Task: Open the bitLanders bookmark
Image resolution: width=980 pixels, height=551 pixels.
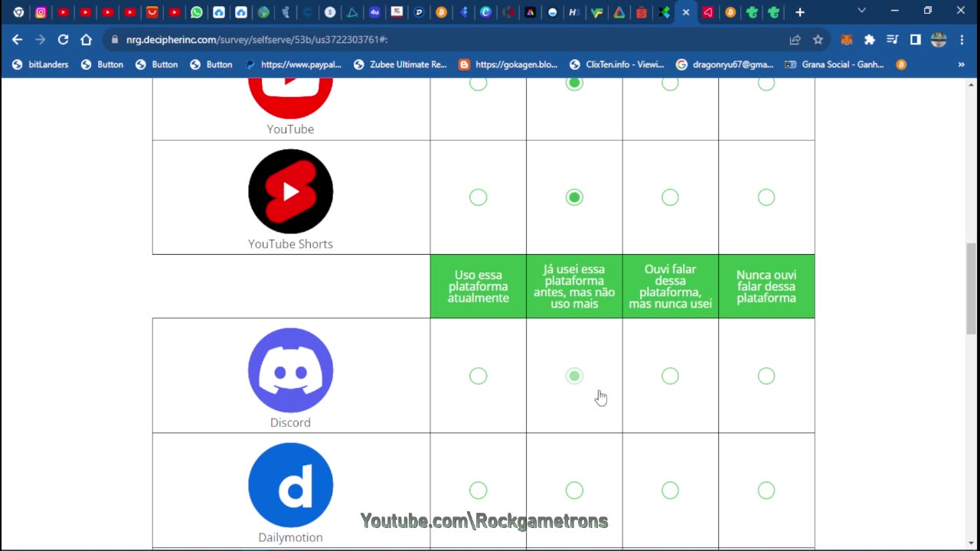Action: (40, 65)
